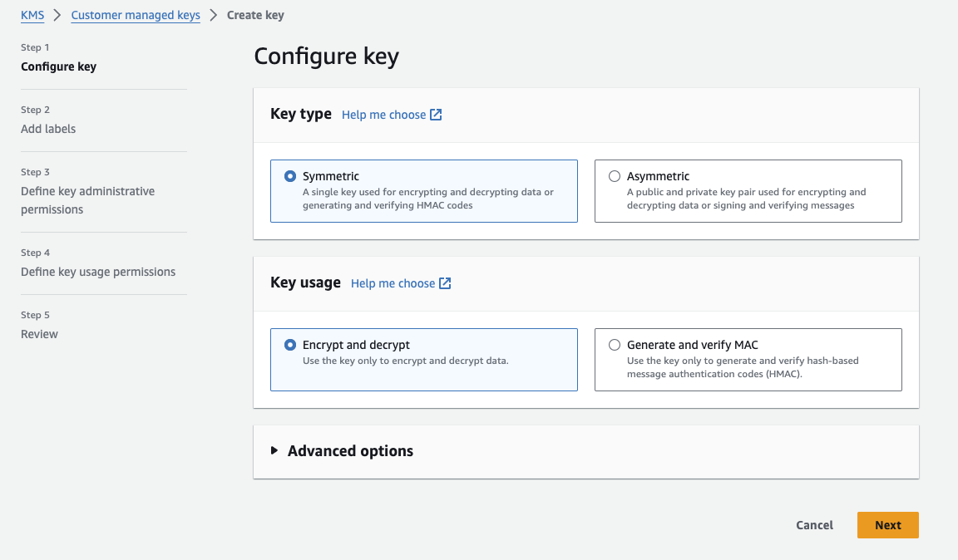This screenshot has height=560, width=958.
Task: Open the Key usage 'Help me choose' link
Action: coord(393,283)
